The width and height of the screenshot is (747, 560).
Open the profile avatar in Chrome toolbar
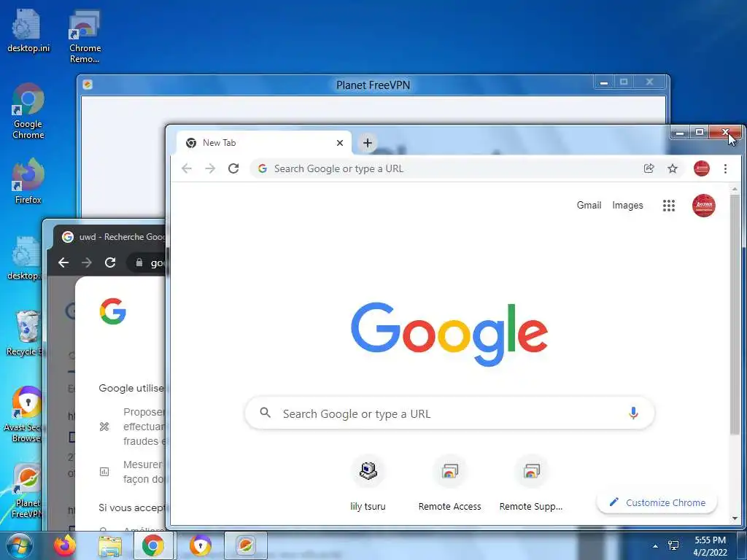(701, 168)
